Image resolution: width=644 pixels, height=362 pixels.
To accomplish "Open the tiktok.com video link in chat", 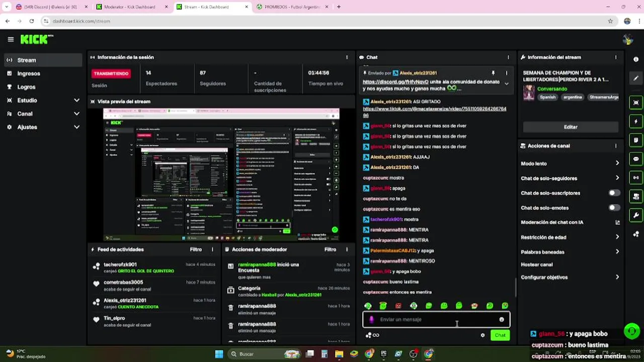I will click(x=434, y=112).
